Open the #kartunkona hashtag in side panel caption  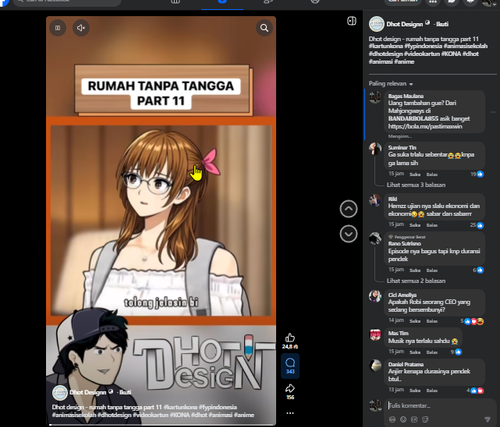point(386,46)
